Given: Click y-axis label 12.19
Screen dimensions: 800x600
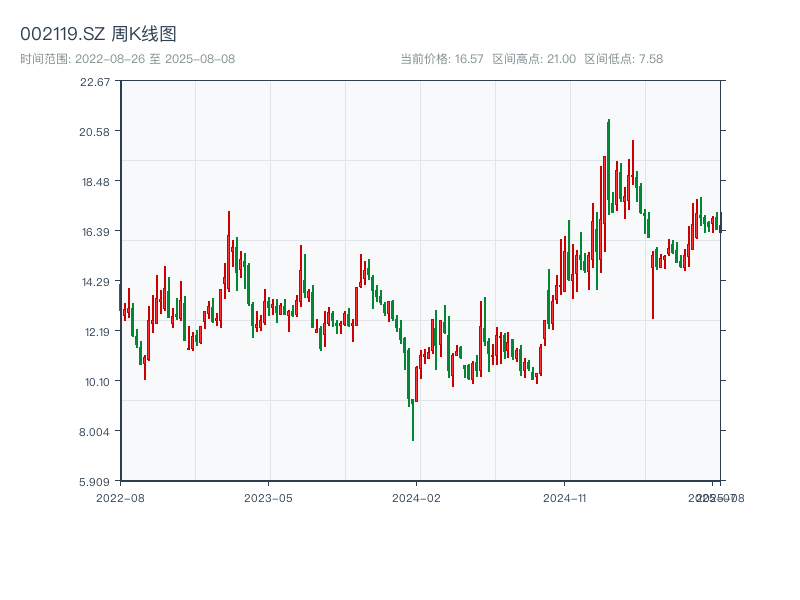Looking at the screenshot, I should (x=96, y=332).
